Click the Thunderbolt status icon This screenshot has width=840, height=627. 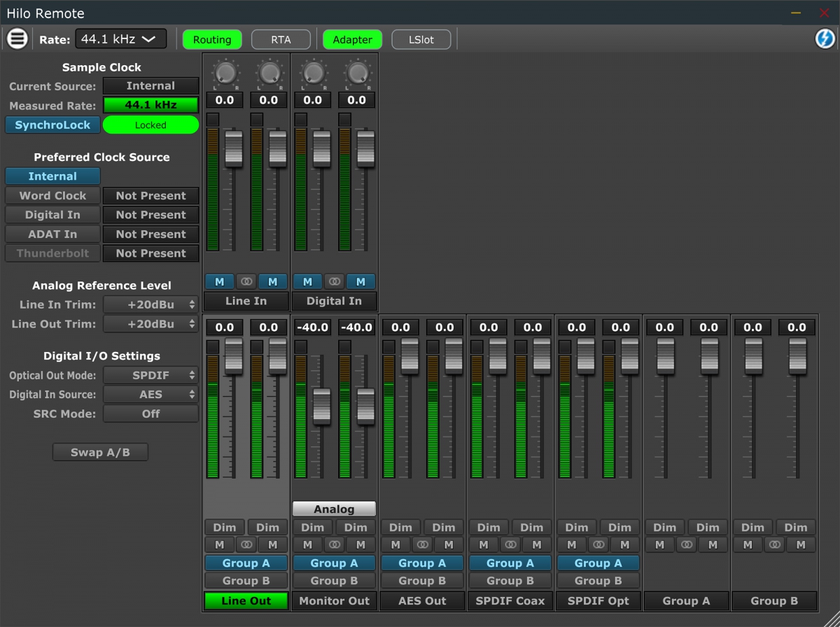pos(150,253)
